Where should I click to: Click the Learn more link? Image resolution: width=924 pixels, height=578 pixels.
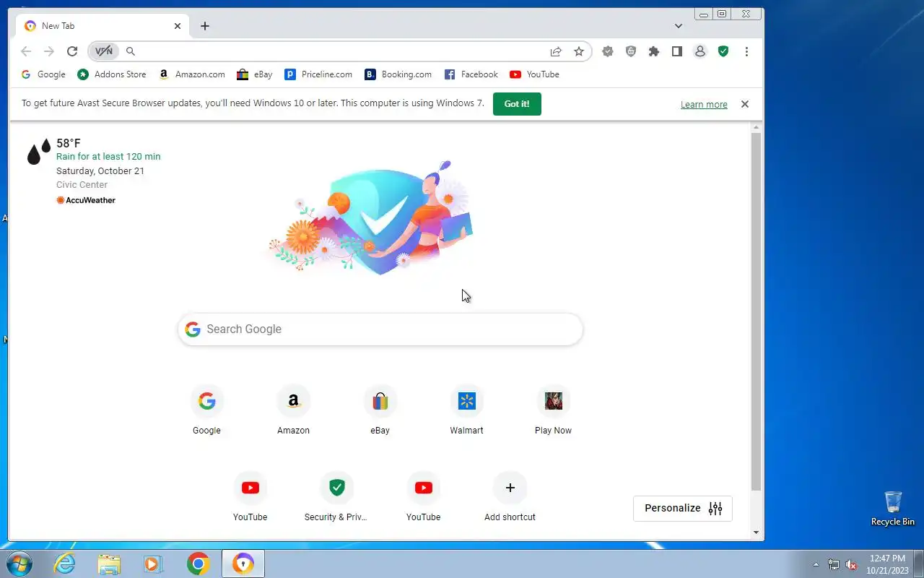(x=704, y=105)
